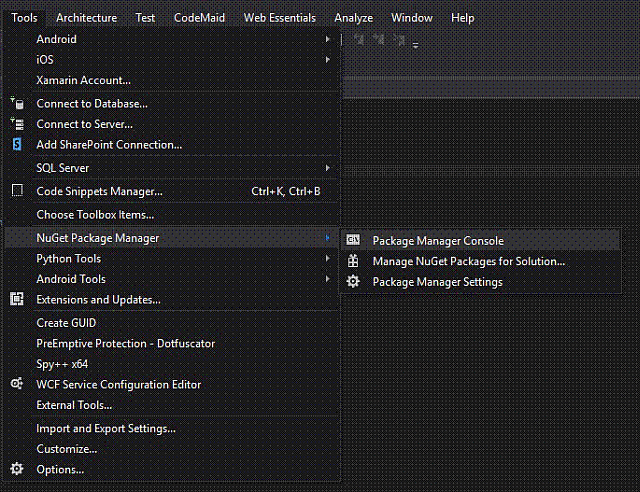This screenshot has width=640, height=492.
Task: Click the WCF Service Configuration Editor icon
Action: tap(16, 384)
